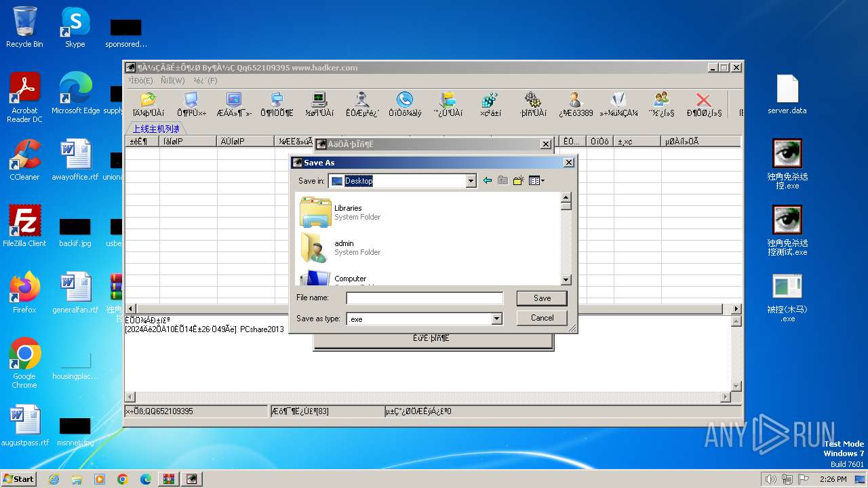Click the papers document toolbar icon
The height and width of the screenshot is (488, 868).
pos(618,104)
